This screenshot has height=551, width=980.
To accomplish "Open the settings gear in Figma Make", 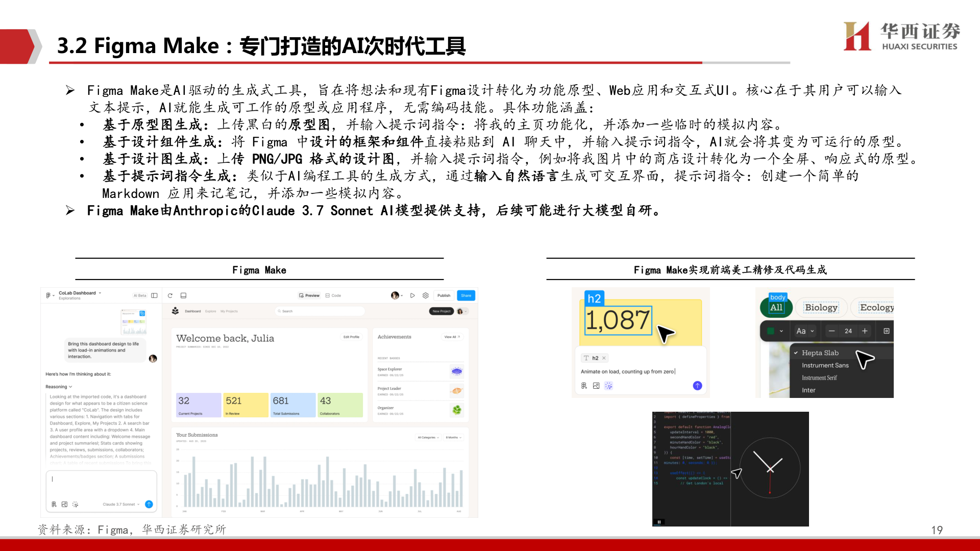I will [426, 295].
